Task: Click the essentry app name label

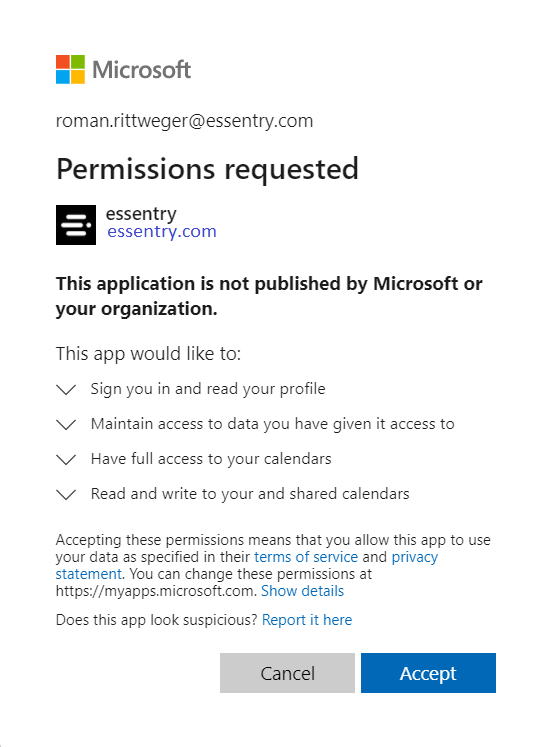Action: click(141, 214)
